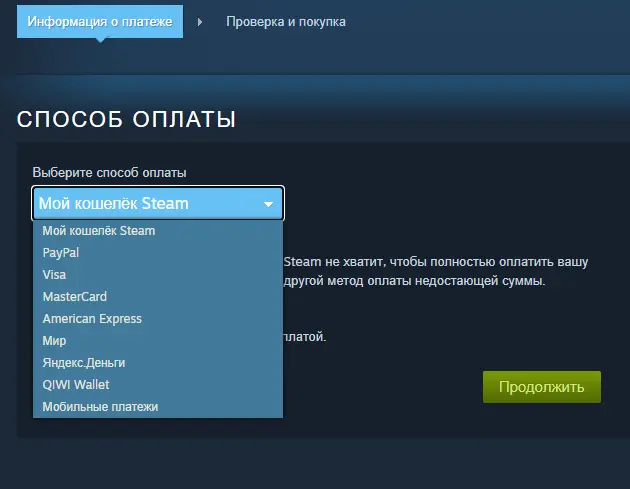Click the arrow between the checkout steps
630x489 pixels.
(200, 22)
